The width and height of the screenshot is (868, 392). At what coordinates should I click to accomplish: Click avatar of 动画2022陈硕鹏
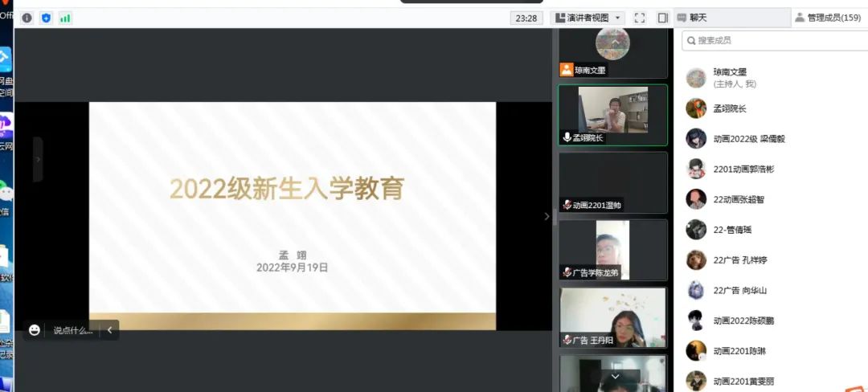pyautogui.click(x=696, y=321)
